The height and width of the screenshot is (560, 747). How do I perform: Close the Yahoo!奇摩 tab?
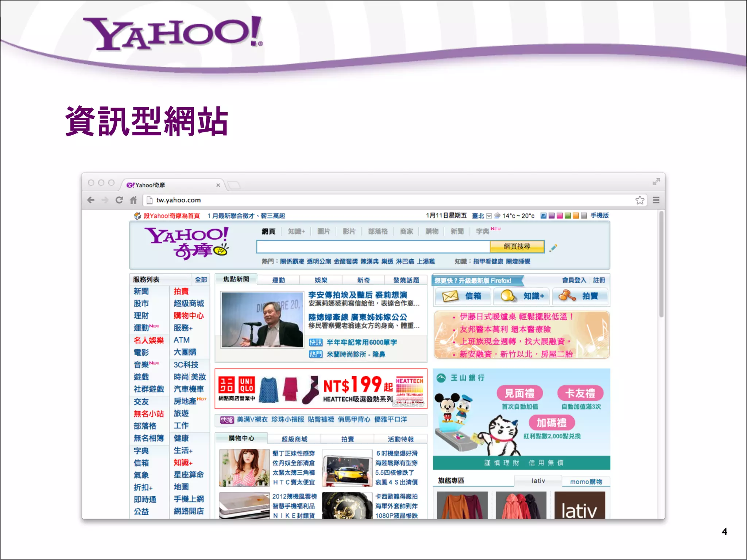point(218,185)
